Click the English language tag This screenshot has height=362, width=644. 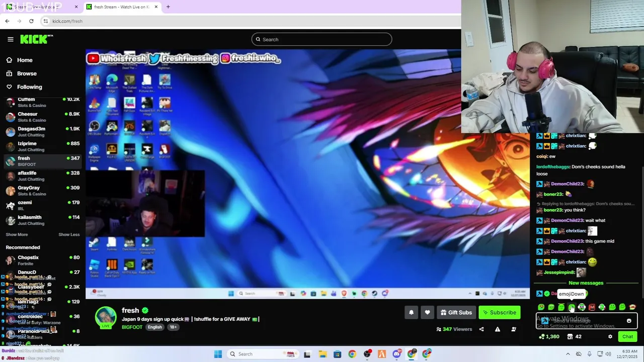tap(155, 327)
